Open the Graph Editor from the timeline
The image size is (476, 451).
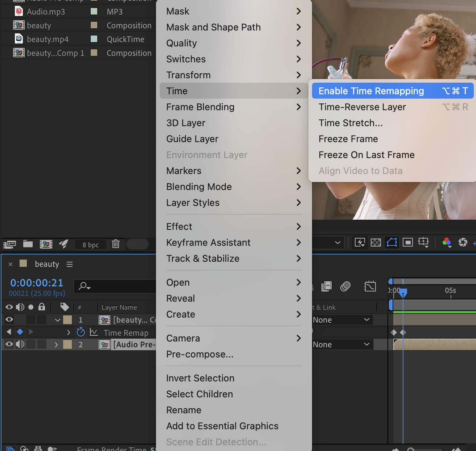(x=370, y=287)
